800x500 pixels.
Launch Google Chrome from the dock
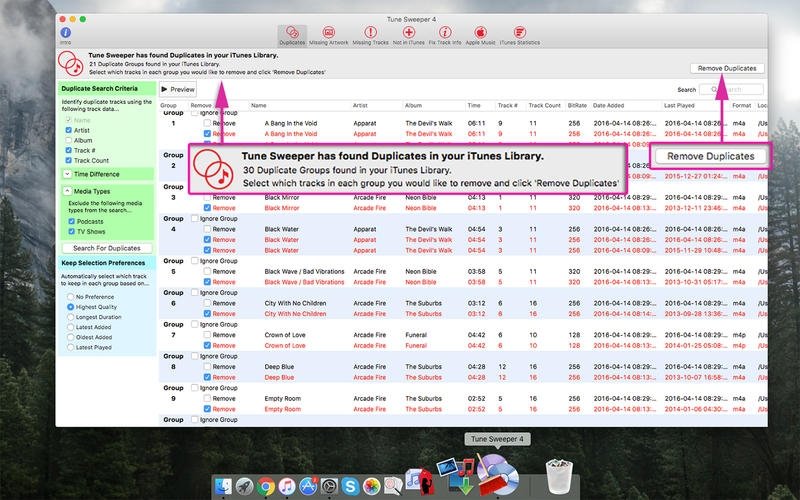265,486
